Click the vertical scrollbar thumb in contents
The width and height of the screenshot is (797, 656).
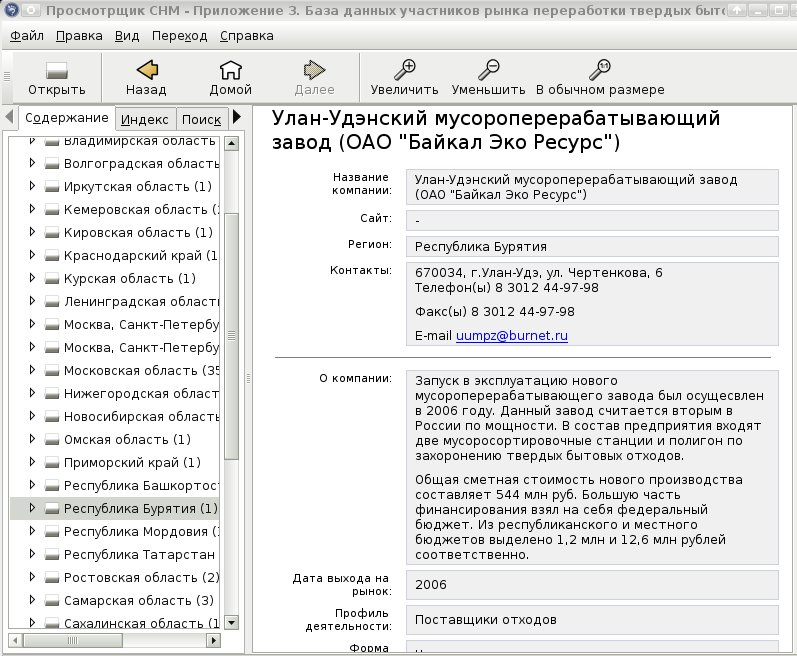click(231, 336)
